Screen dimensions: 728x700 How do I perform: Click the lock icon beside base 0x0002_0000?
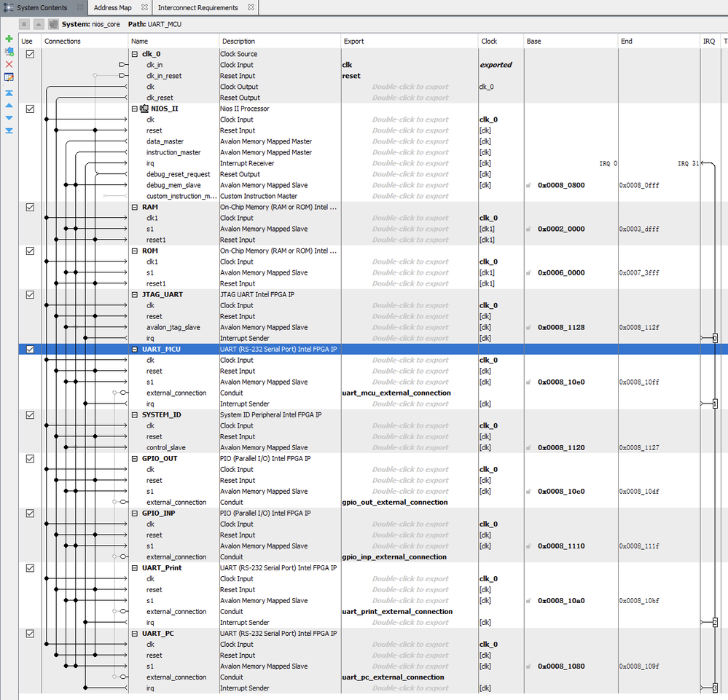tap(528, 229)
